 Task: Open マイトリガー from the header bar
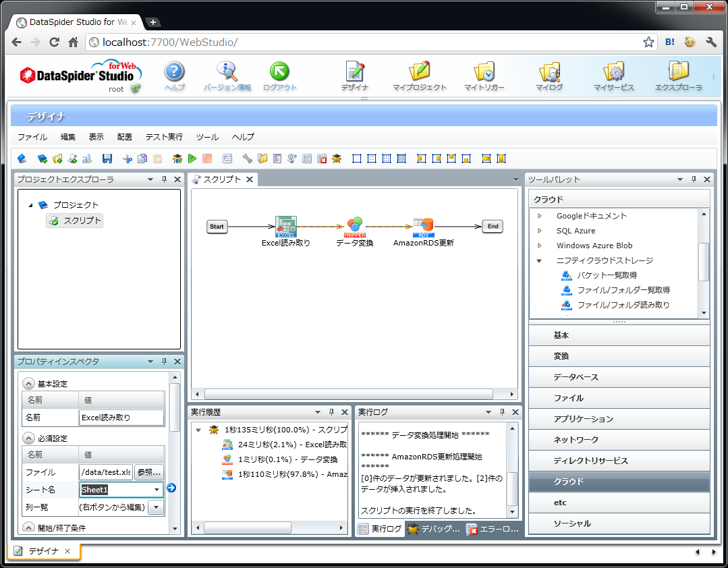tap(484, 76)
